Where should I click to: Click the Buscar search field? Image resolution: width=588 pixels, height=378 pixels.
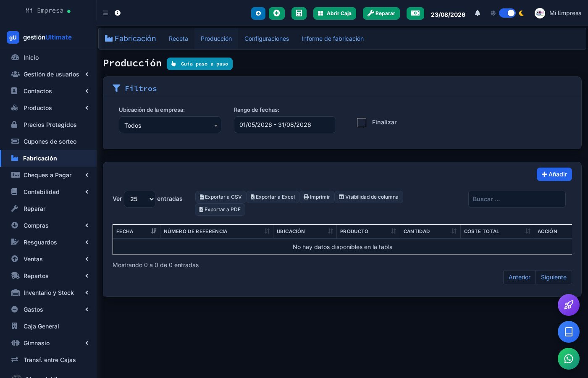pos(517,199)
